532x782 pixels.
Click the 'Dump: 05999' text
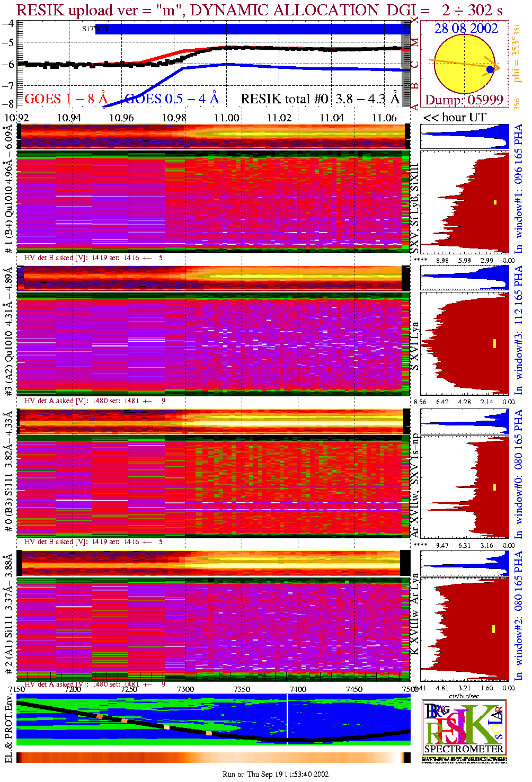click(464, 100)
